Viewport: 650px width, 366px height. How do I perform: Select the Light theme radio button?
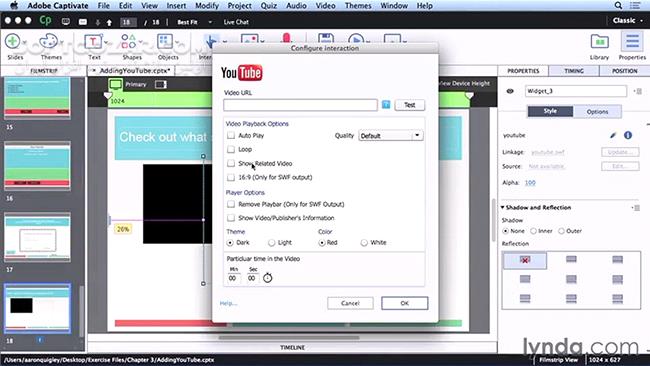tap(272, 242)
